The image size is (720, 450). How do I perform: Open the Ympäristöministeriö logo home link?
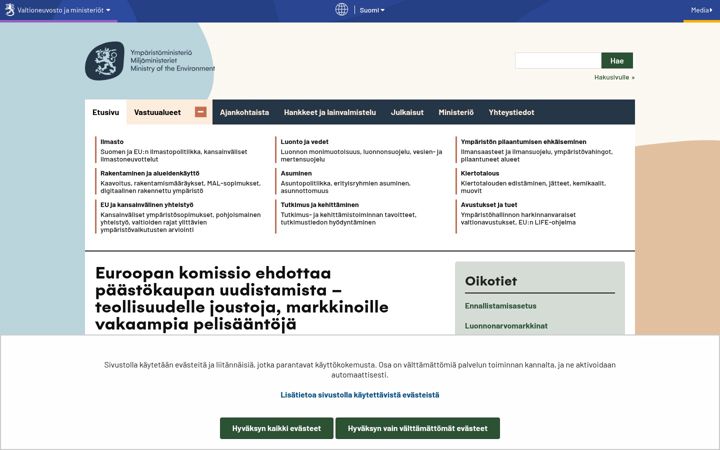tap(150, 61)
